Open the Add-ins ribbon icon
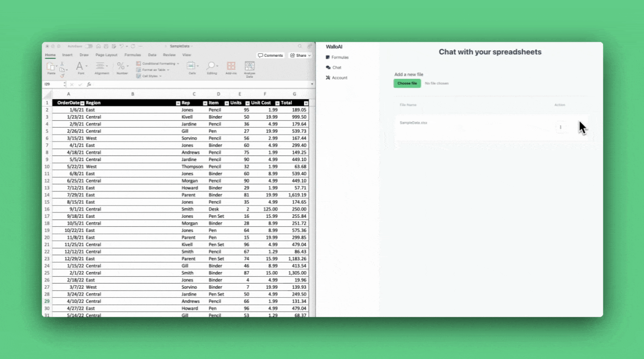This screenshot has width=644, height=359. (231, 66)
